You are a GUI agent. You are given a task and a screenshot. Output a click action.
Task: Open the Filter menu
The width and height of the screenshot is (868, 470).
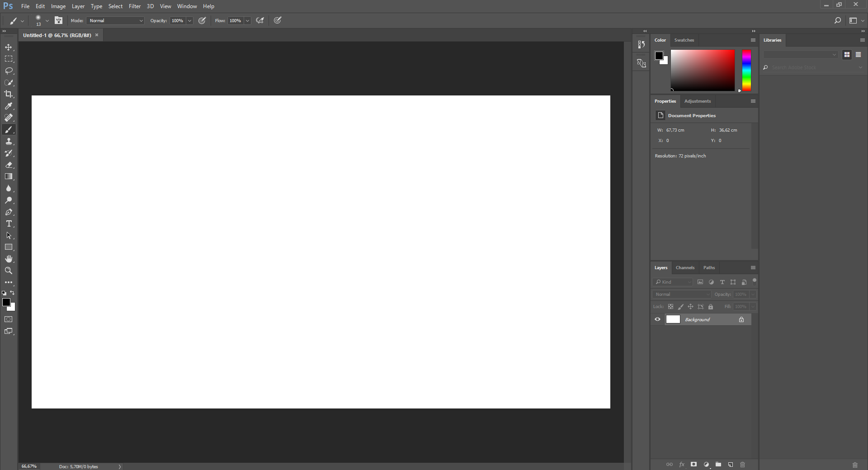134,6
